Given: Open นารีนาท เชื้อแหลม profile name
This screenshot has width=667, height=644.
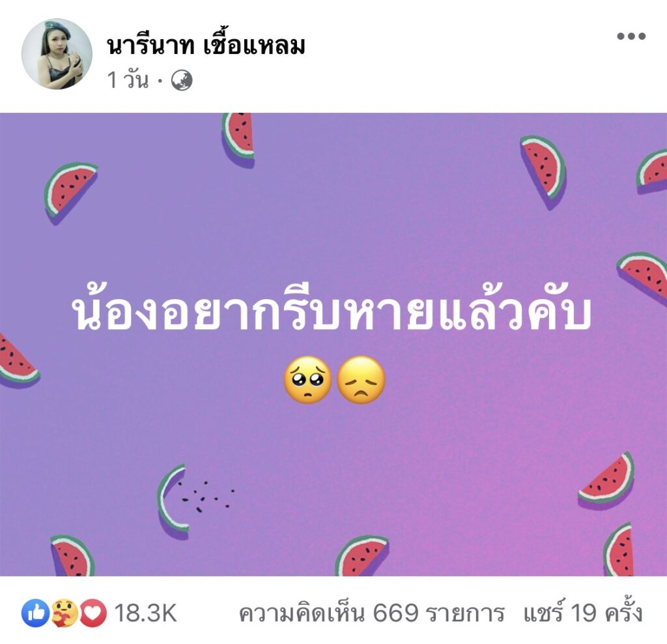Looking at the screenshot, I should [206, 46].
